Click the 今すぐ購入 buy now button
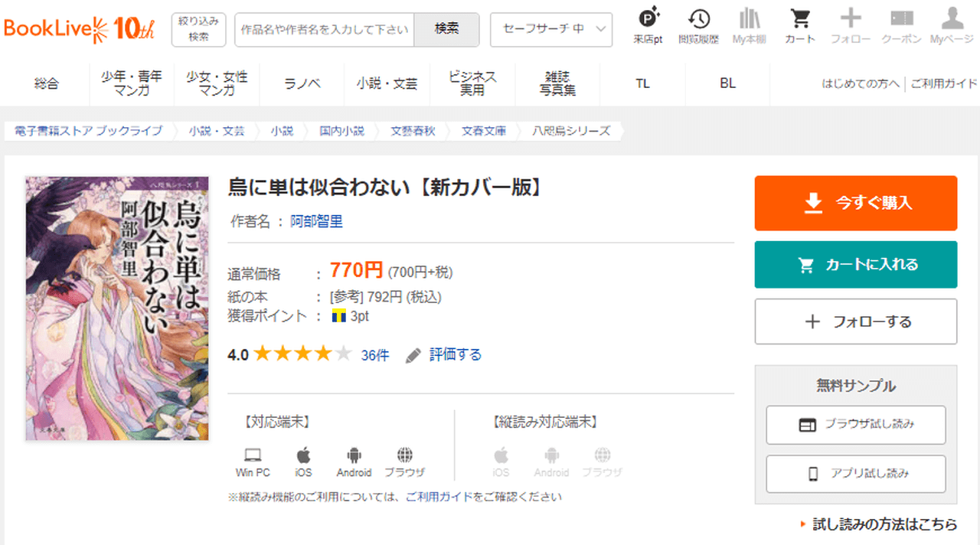 click(855, 203)
